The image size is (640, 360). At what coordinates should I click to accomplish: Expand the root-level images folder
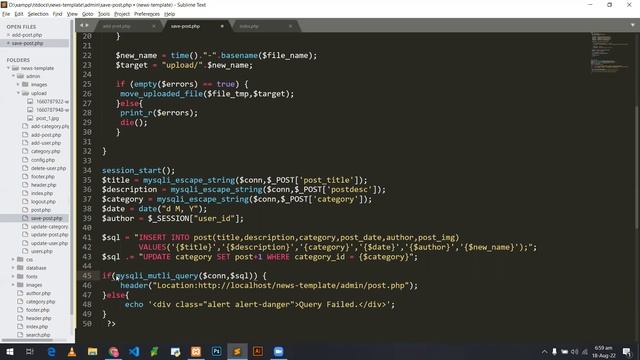pos(13,285)
